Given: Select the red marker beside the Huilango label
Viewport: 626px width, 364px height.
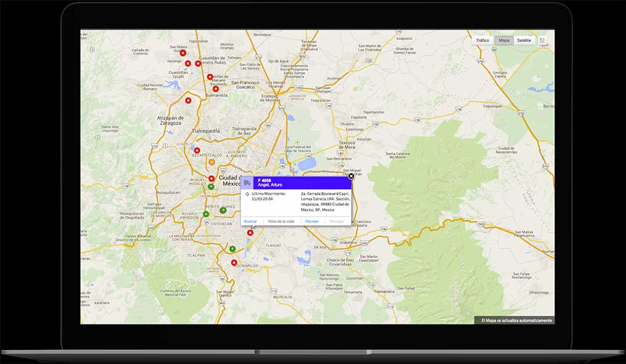Looking at the screenshot, I should coord(188,63).
